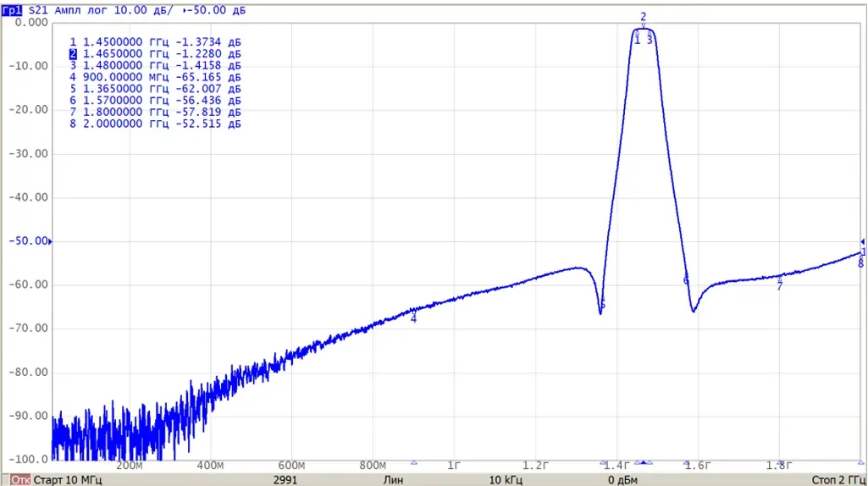Click the -50.00 дБ reference level value
Screen dimensions: 868x486
pyautogui.click(x=216, y=10)
